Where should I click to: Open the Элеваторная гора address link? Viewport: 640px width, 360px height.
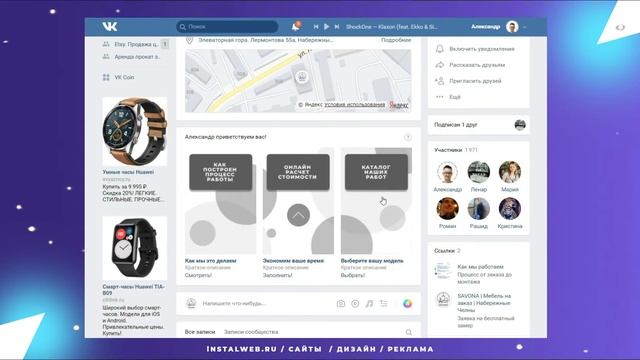pos(266,40)
